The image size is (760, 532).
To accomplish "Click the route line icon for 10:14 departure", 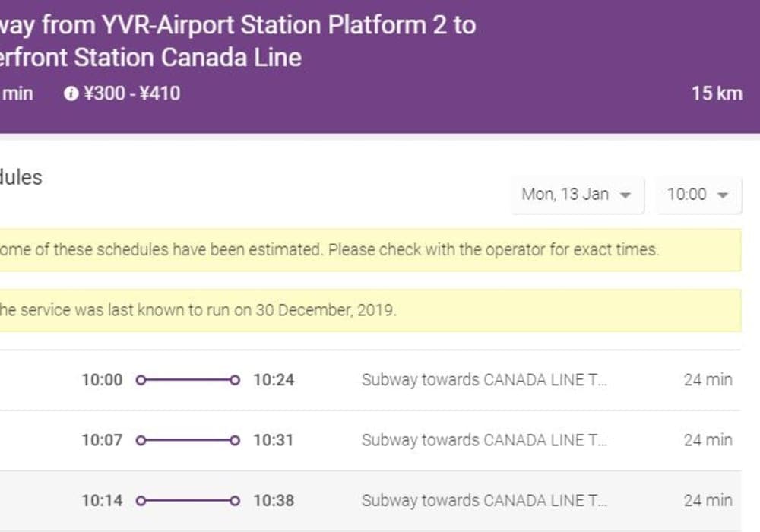I will pyautogui.click(x=188, y=501).
